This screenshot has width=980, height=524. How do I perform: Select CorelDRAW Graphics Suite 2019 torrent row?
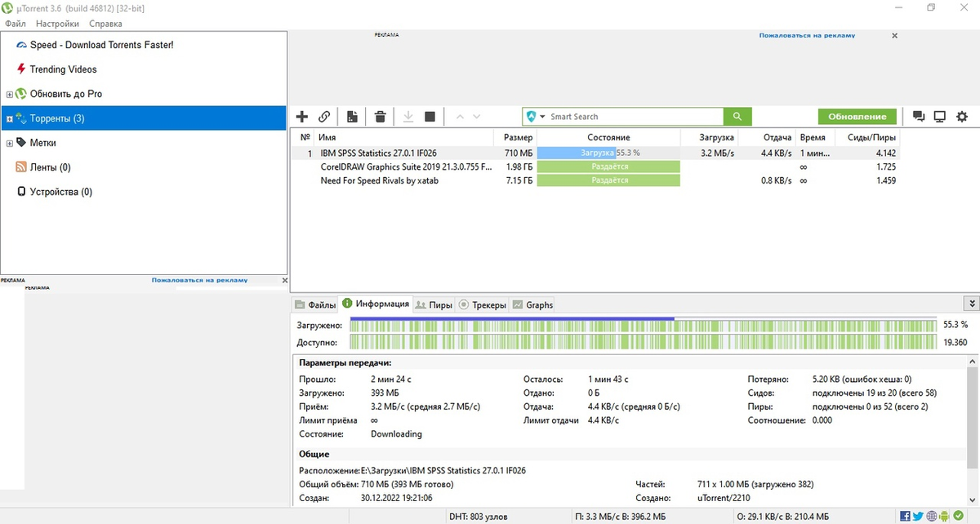[596, 167]
